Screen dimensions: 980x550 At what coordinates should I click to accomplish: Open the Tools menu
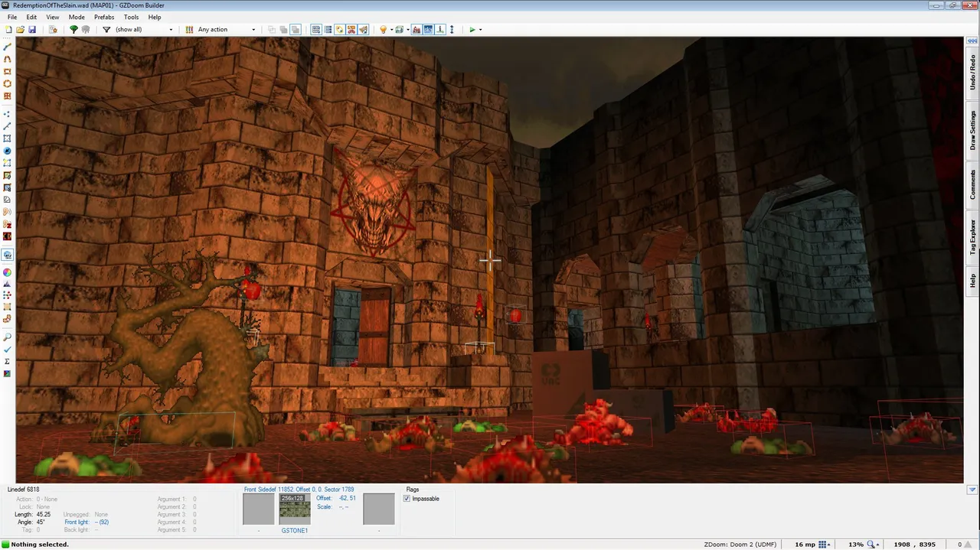coord(132,17)
